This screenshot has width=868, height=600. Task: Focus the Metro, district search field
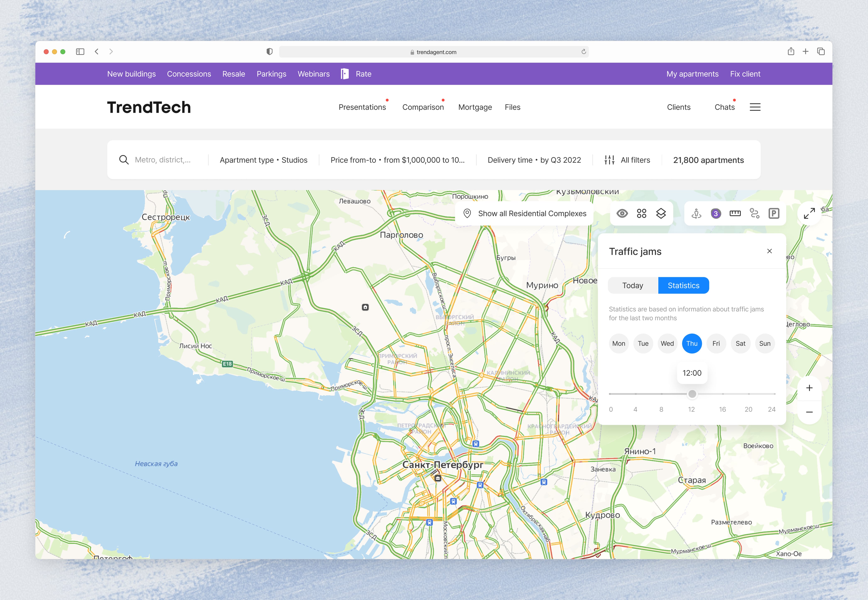pos(163,160)
